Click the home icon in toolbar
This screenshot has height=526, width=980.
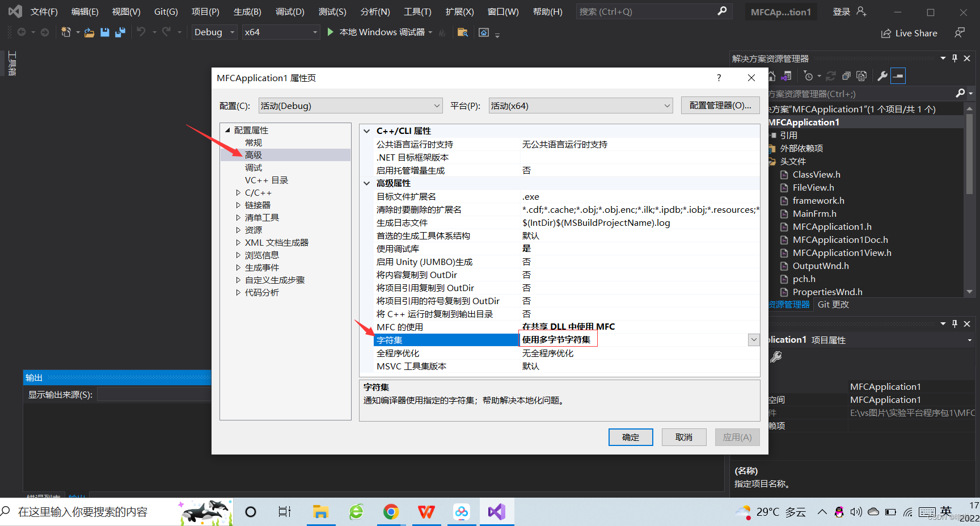click(x=484, y=32)
